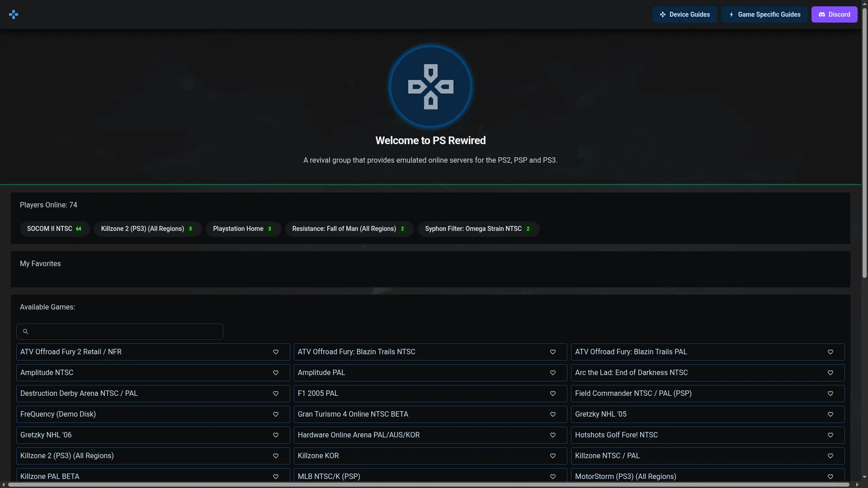Open Amplitude PAL game entry
Screen dimensions: 868x488
tap(430, 373)
